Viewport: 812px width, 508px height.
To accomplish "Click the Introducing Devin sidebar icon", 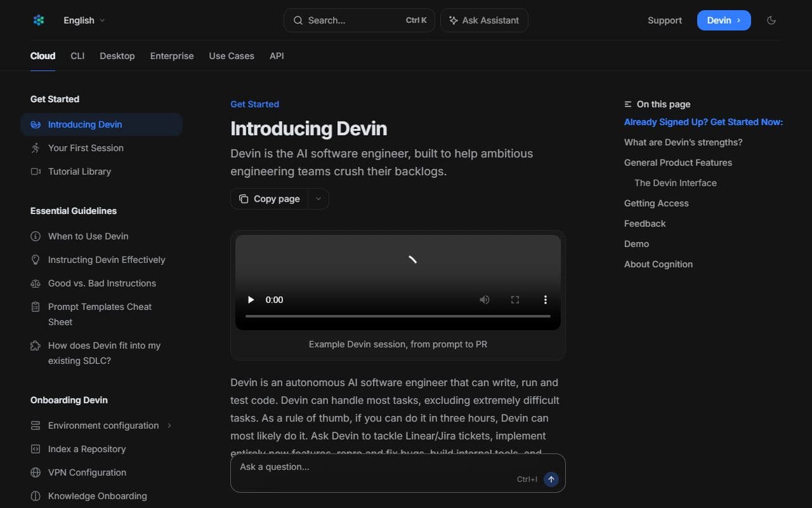I will [x=36, y=124].
